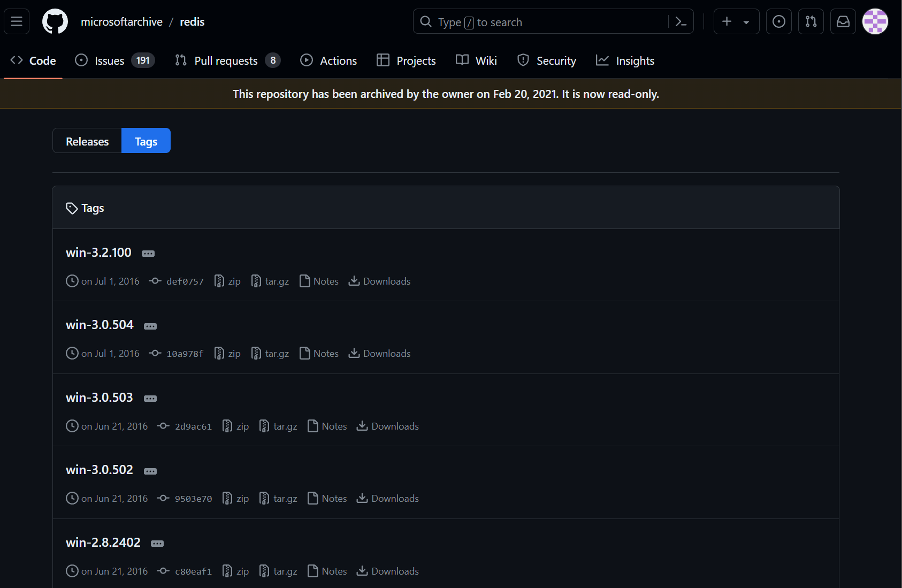The width and height of the screenshot is (902, 588).
Task: Switch to the Issues tab
Action: pos(115,60)
